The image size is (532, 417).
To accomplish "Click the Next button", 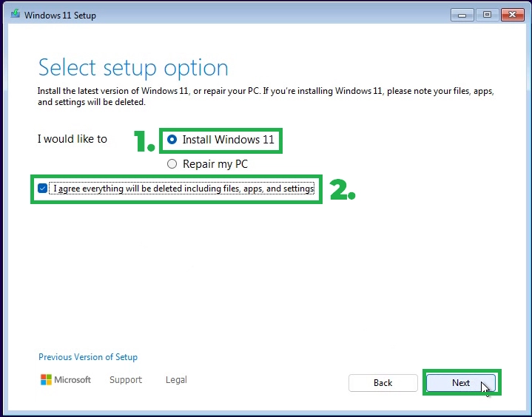I will [461, 383].
